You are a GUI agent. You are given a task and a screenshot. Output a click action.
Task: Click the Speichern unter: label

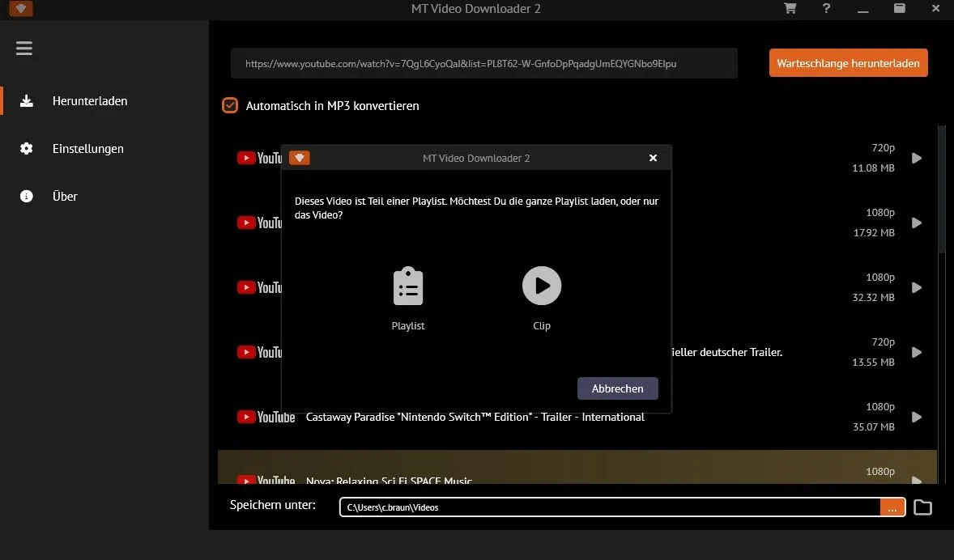point(273,505)
